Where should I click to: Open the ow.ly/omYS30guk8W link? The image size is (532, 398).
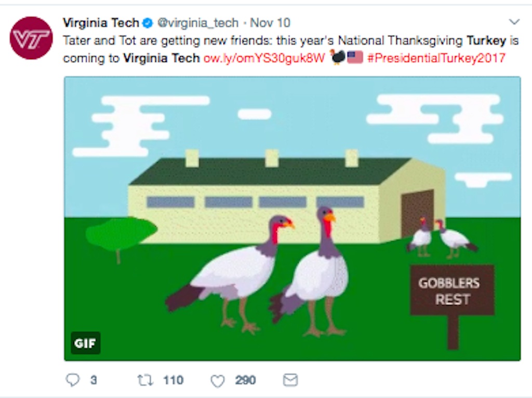(x=264, y=58)
